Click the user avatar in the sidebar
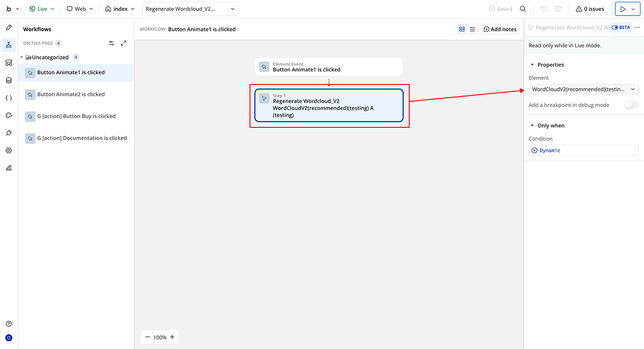The width and height of the screenshot is (644, 349). coord(8,338)
